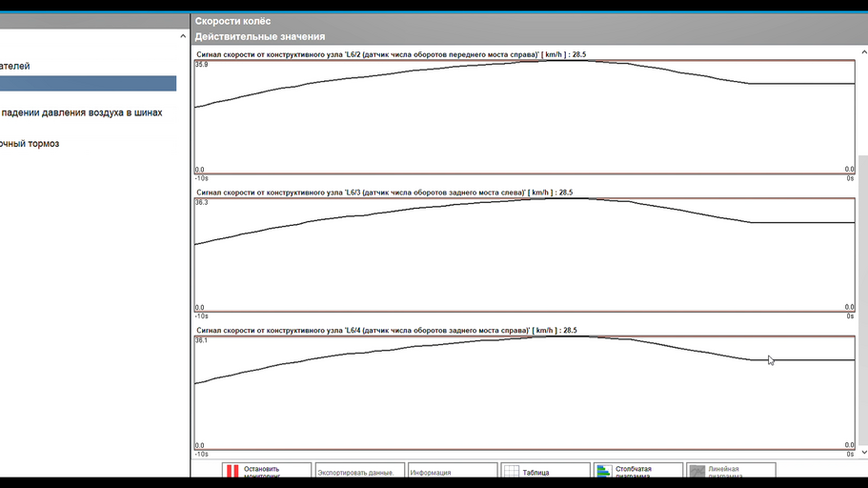This screenshot has height=488, width=868.
Task: Click the -10s time label under second chart
Action: coord(201,316)
